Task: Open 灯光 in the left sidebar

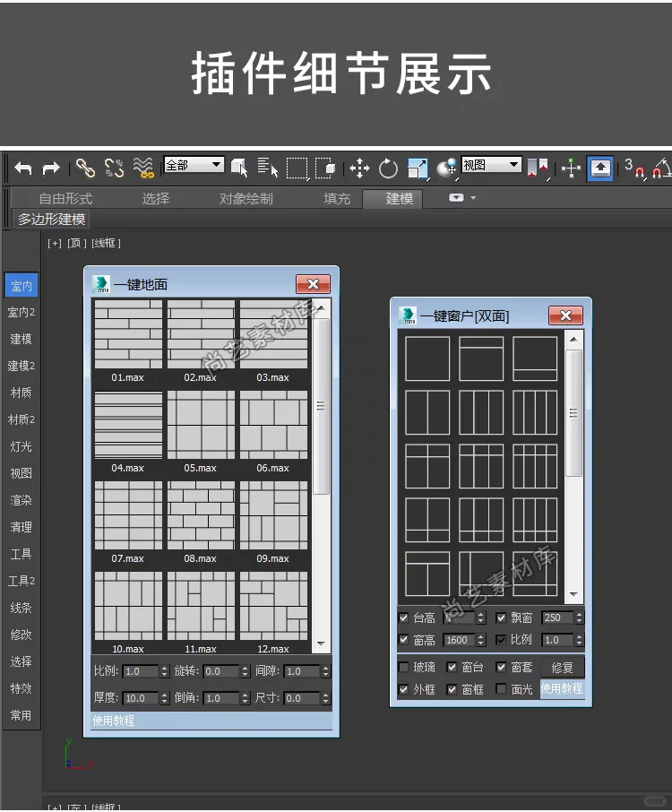Action: coord(22,446)
